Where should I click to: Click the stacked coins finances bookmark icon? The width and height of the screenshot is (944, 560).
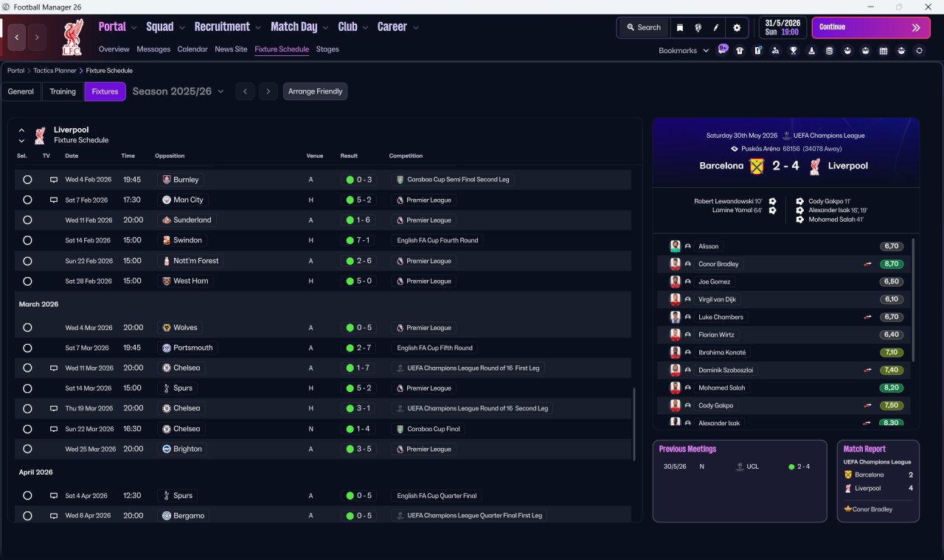pyautogui.click(x=830, y=51)
